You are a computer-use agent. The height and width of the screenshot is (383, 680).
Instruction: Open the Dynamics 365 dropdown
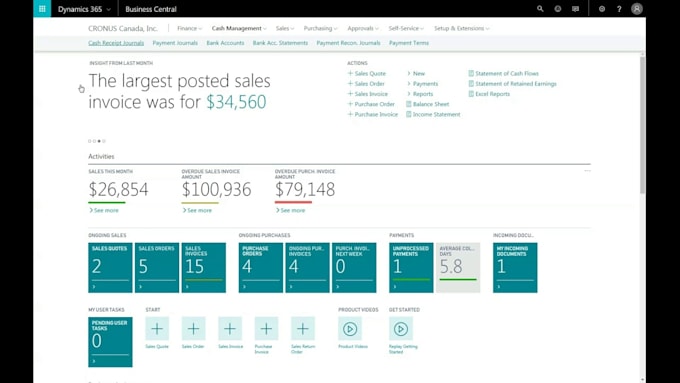coord(84,9)
